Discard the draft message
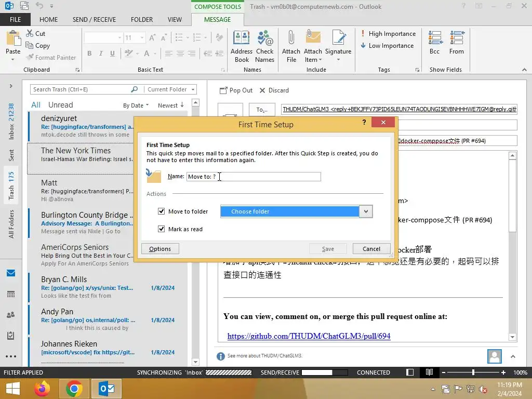Screen dimensions: 532x399 [x=274, y=90]
